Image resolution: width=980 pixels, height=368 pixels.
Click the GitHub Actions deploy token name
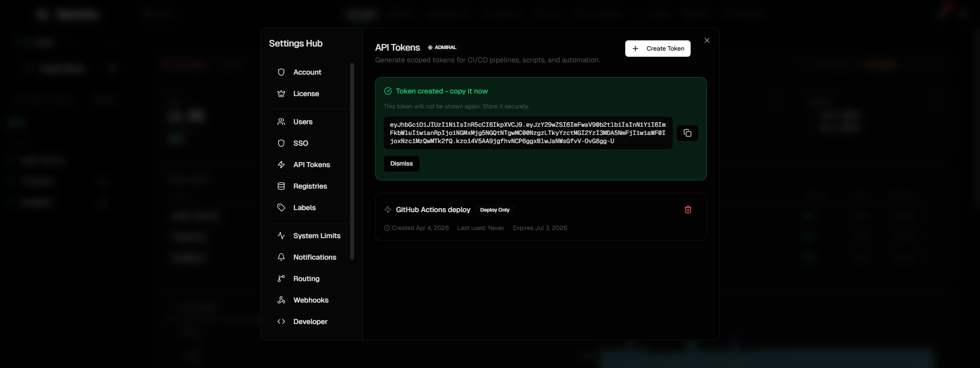pyautogui.click(x=433, y=210)
